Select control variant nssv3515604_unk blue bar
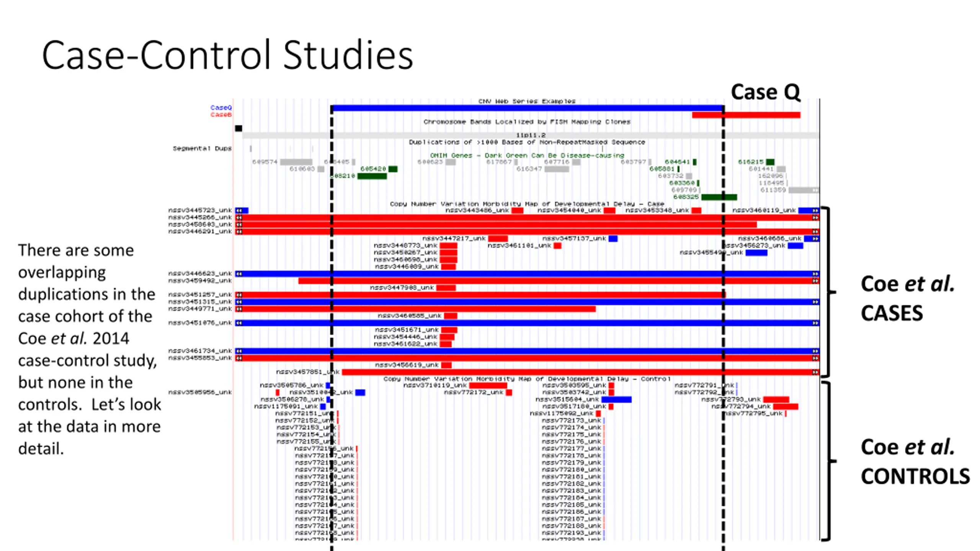This screenshot has width=980, height=551. pos(616,399)
